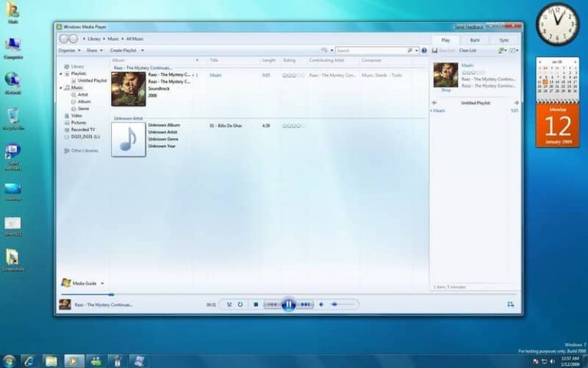The height and width of the screenshot is (368, 588).
Task: Select the DG33_DG31 disc drive in the tree
Action: pos(85,136)
